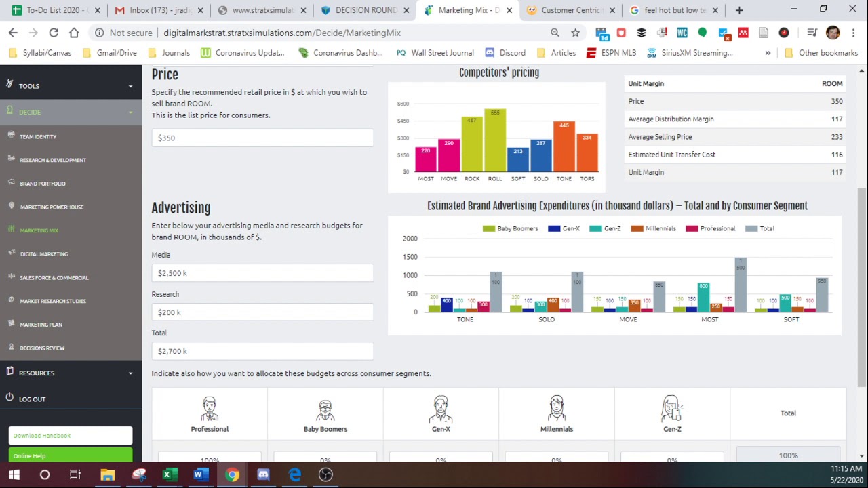Viewport: 868px width, 488px height.
Task: Open Articles bookmark folder
Action: (556, 53)
